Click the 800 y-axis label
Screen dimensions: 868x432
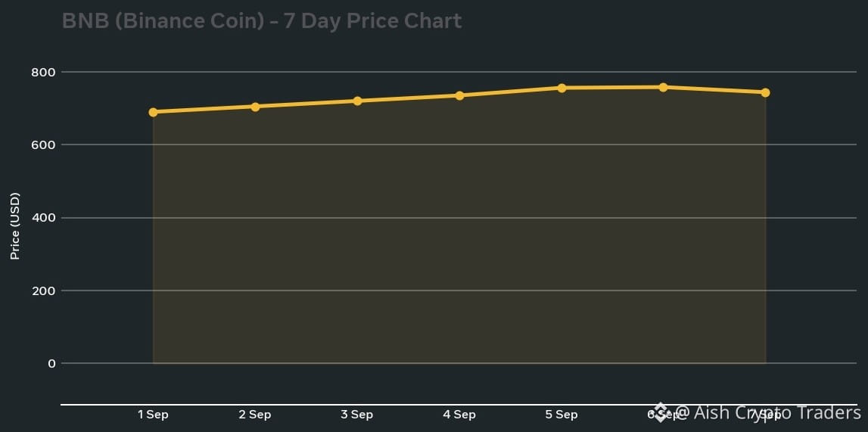tap(43, 72)
